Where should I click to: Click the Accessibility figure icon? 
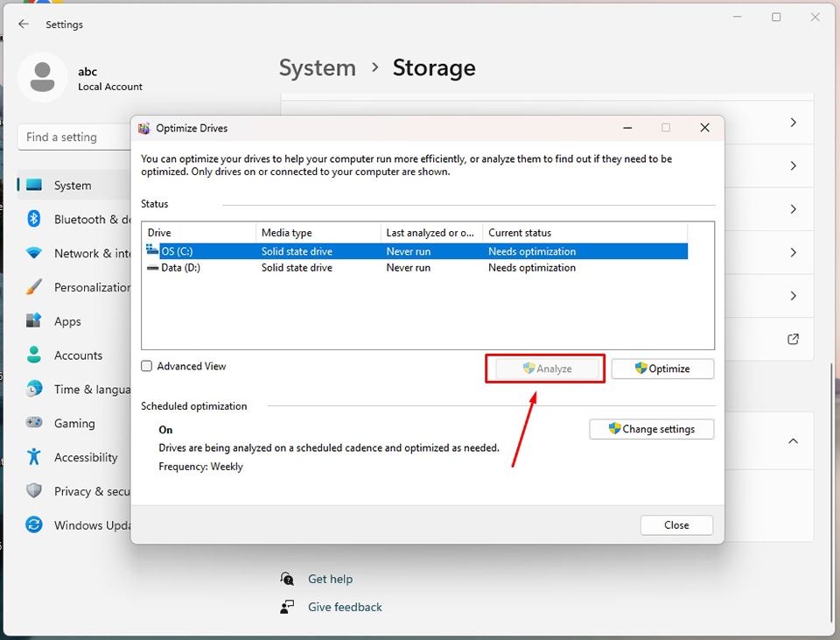coord(34,457)
